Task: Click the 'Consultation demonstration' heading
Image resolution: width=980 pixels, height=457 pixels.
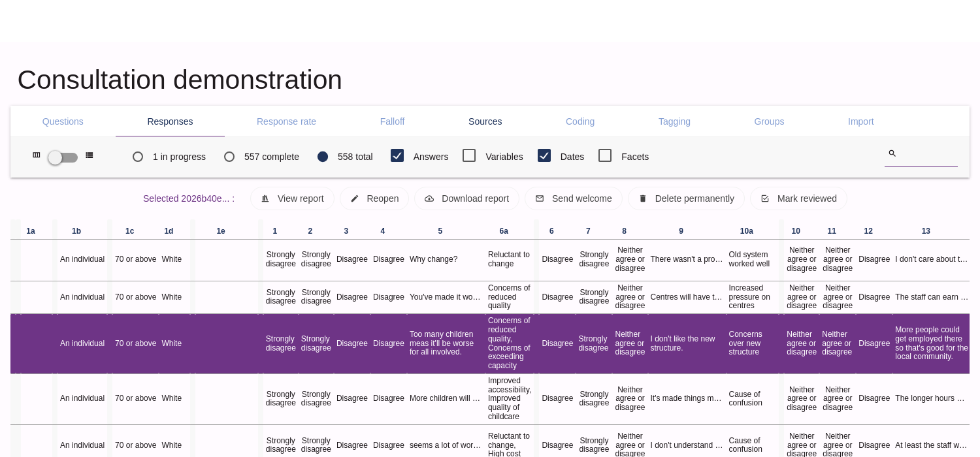Action: (180, 80)
